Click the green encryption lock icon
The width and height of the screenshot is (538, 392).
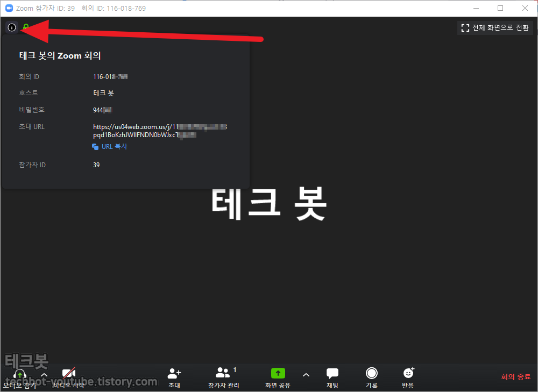(x=25, y=27)
